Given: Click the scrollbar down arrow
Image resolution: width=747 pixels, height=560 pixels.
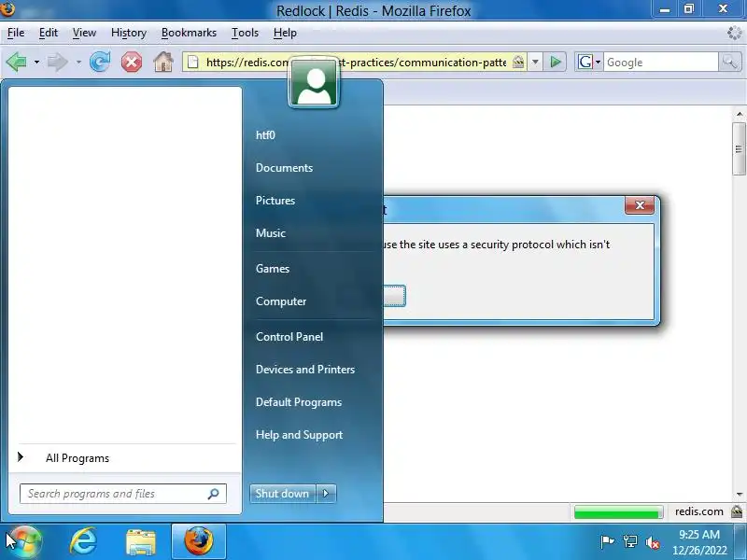Looking at the screenshot, I should [739, 495].
